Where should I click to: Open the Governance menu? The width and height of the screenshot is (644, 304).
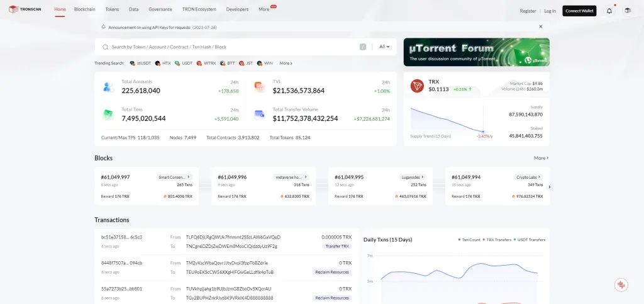(160, 10)
